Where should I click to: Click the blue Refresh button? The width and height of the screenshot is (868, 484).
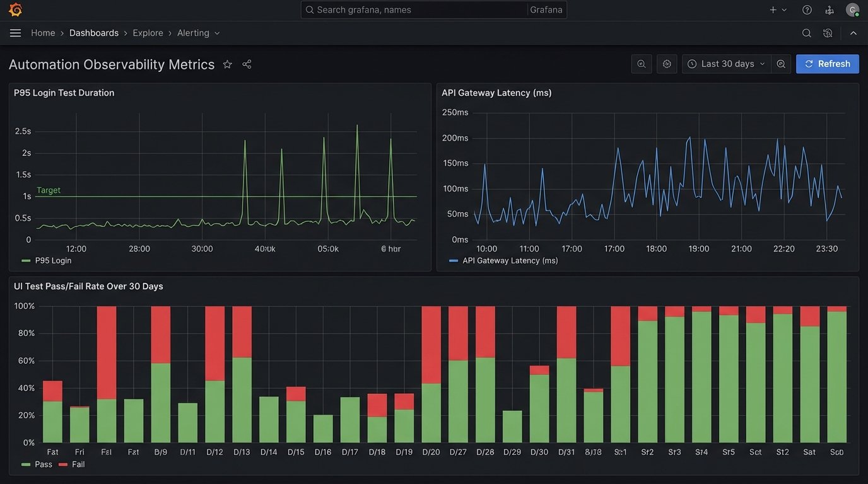tap(827, 64)
